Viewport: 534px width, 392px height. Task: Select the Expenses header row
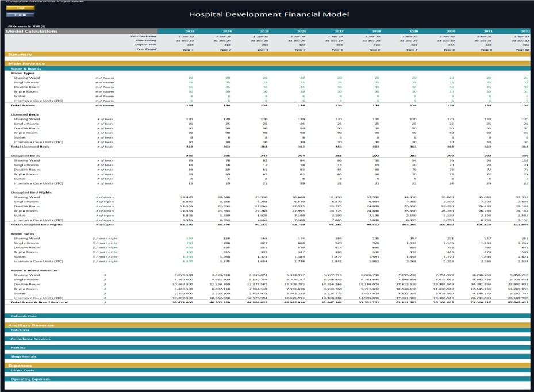point(20,366)
